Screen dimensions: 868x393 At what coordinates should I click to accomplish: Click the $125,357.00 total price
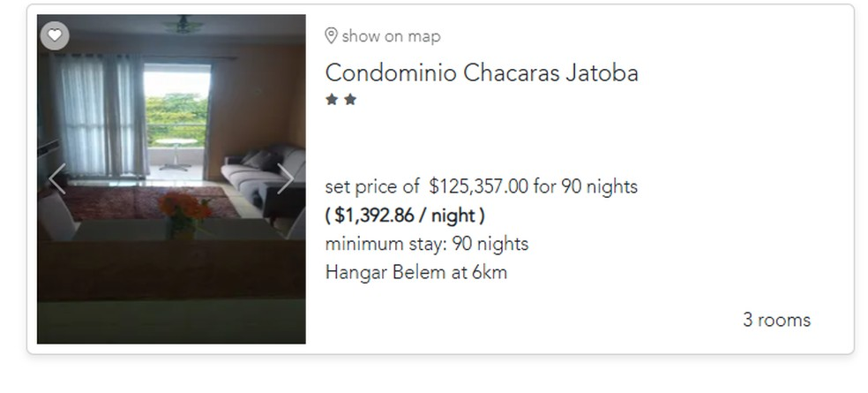click(x=478, y=186)
